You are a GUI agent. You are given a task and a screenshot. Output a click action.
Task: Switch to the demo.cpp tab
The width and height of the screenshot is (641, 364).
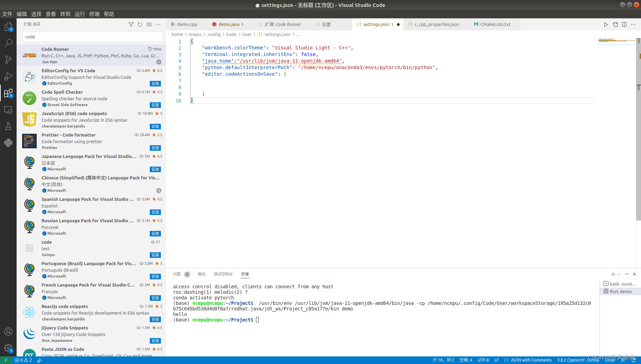187,25
